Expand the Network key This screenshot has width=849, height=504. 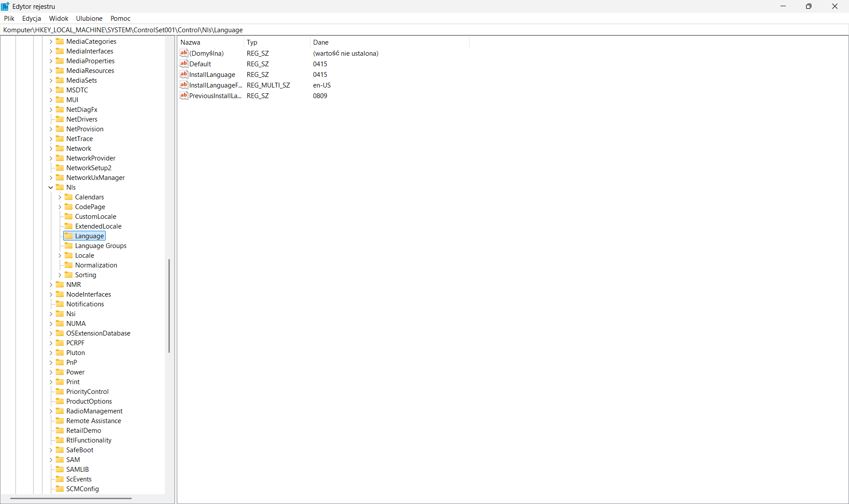51,149
